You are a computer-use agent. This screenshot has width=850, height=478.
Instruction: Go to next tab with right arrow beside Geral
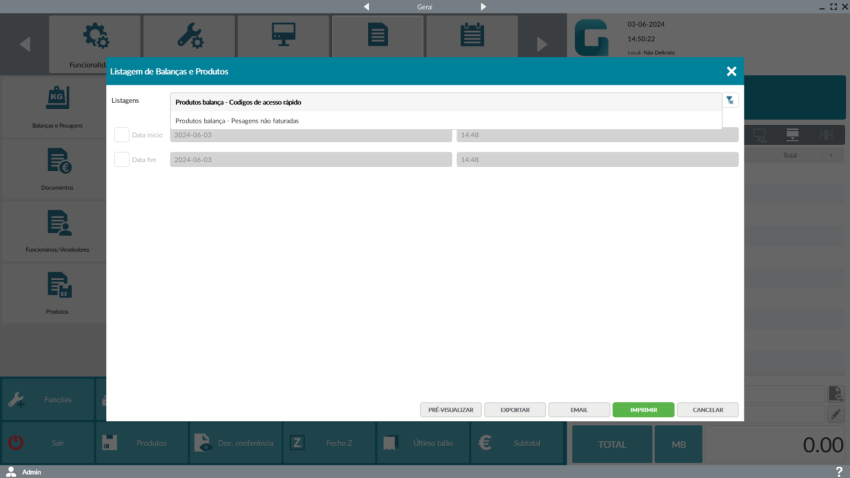pyautogui.click(x=483, y=6)
